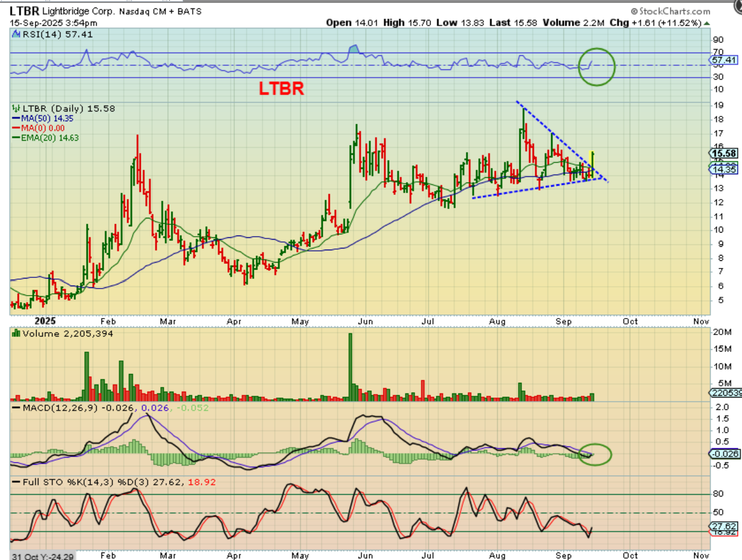The width and height of the screenshot is (742, 560).
Task: Click the EMA(20) 14.63 legend entry
Action: [49, 138]
